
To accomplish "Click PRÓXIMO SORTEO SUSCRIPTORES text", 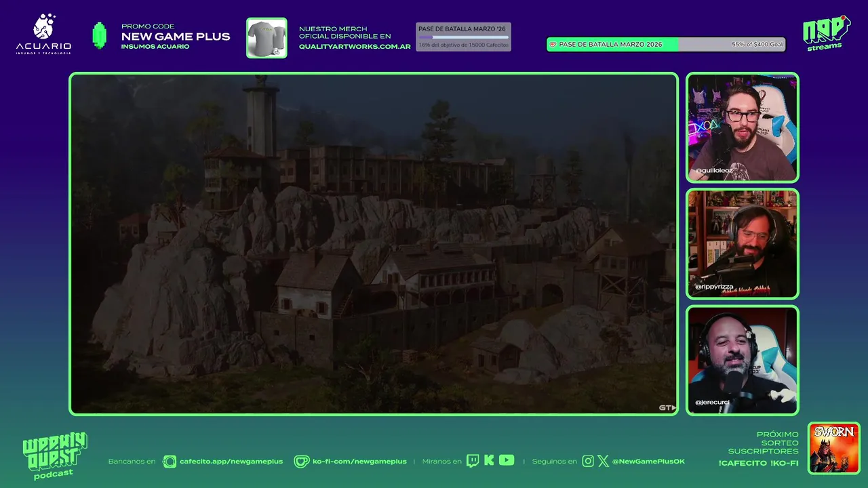I will coord(764,443).
